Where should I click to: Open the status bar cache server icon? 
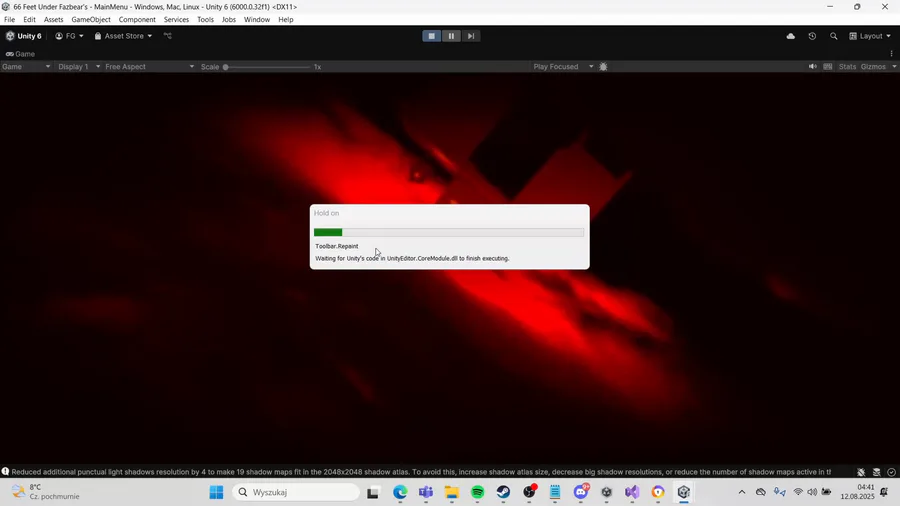pos(876,472)
